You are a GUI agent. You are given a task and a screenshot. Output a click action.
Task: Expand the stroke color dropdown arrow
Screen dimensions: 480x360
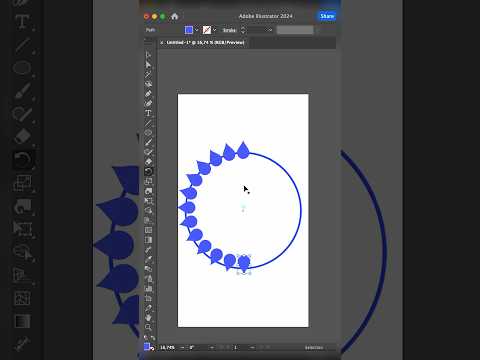click(x=215, y=30)
